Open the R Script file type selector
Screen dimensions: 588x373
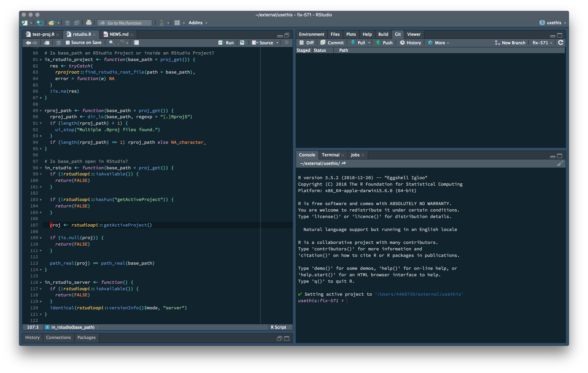(280, 327)
